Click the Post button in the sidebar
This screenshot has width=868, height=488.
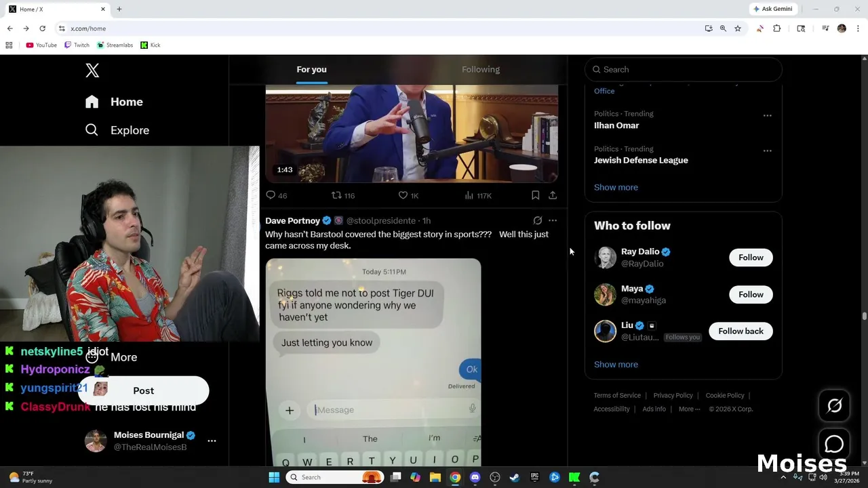point(143,390)
